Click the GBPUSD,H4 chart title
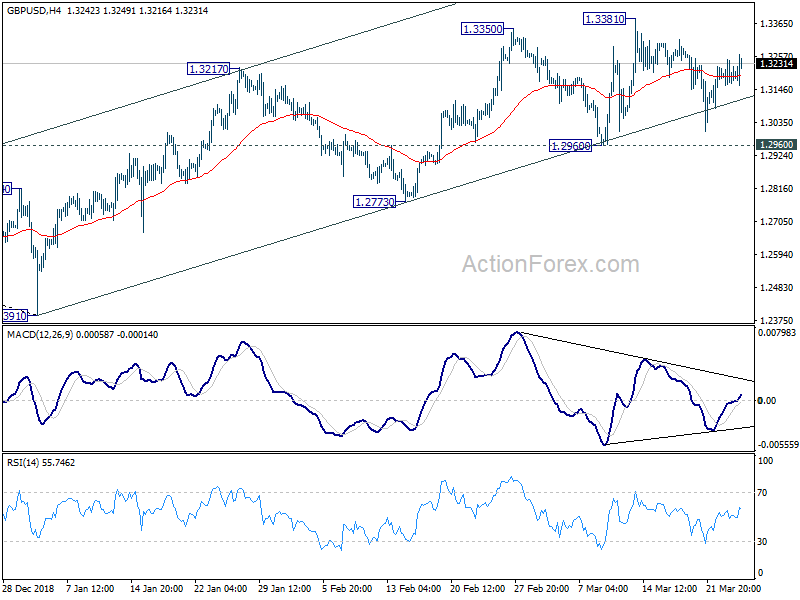The width and height of the screenshot is (800, 600). [34, 10]
